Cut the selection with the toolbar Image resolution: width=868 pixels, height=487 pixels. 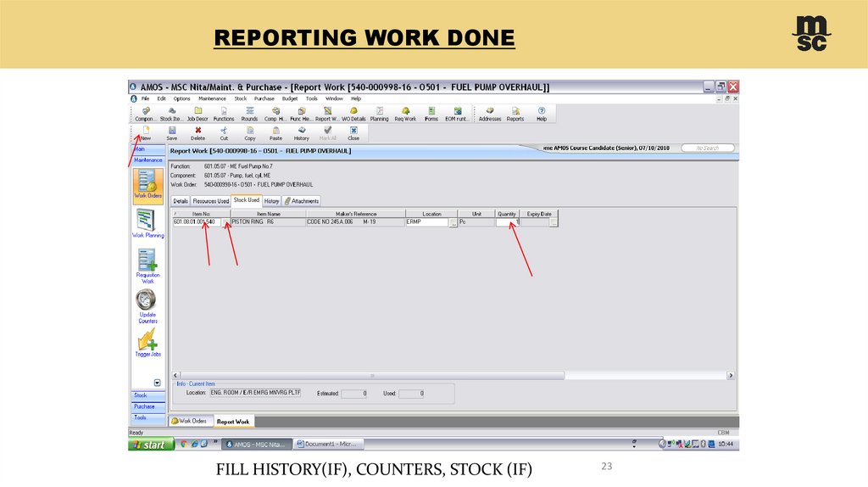[224, 133]
